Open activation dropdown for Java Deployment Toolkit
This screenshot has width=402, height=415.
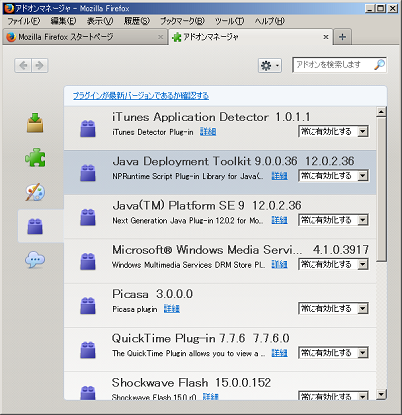333,176
